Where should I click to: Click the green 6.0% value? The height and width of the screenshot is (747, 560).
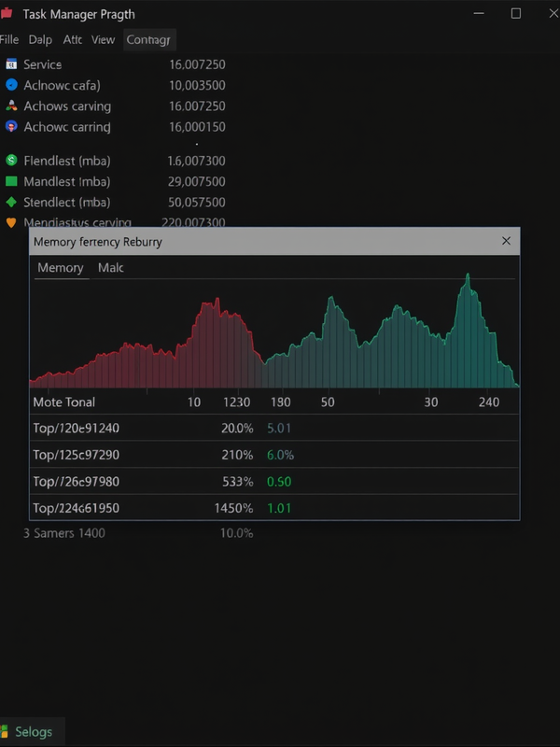pyautogui.click(x=281, y=455)
